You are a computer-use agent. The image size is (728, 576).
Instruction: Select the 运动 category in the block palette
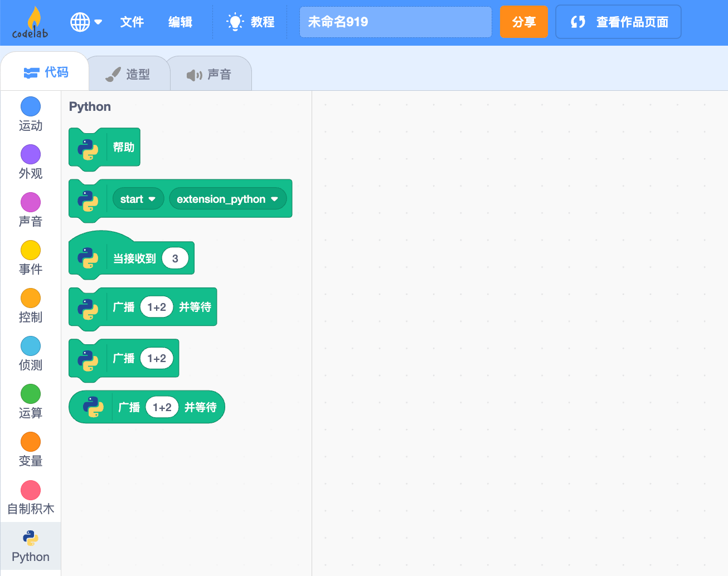[31, 114]
